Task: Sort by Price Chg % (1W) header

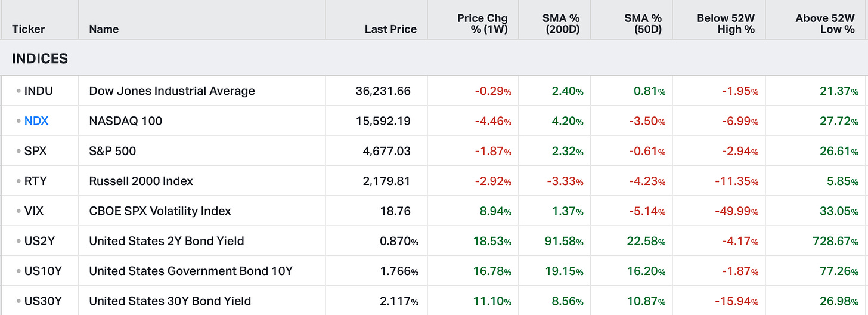Action: tap(482, 24)
